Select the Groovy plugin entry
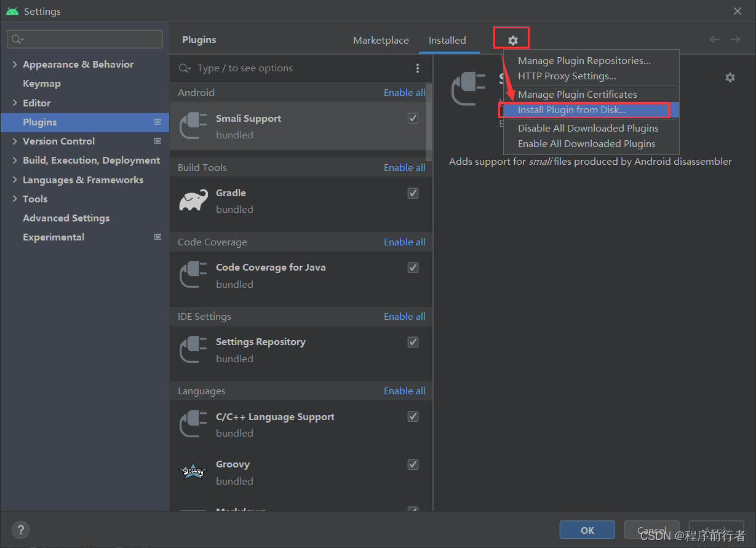 click(301, 472)
